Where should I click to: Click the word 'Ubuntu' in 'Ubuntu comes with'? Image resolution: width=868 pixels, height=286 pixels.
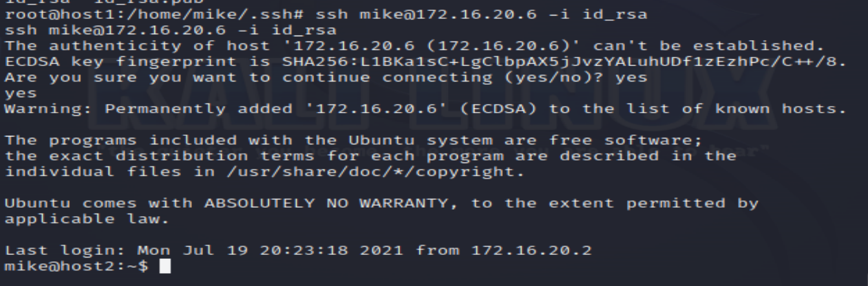pos(37,203)
